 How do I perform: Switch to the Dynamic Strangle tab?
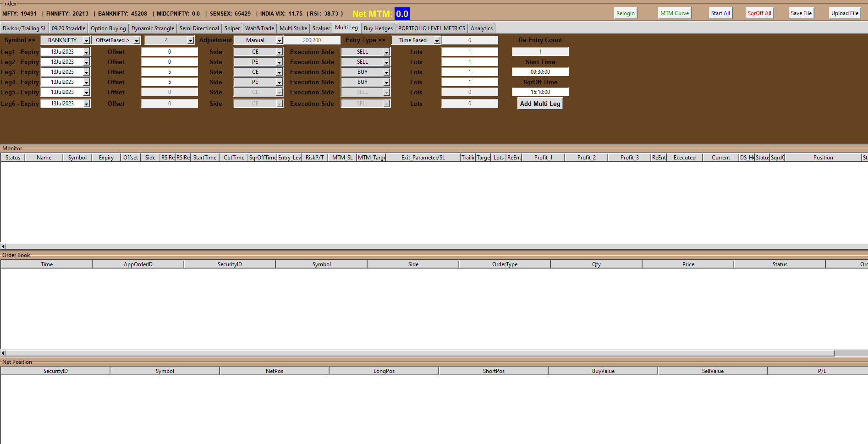[x=153, y=28]
